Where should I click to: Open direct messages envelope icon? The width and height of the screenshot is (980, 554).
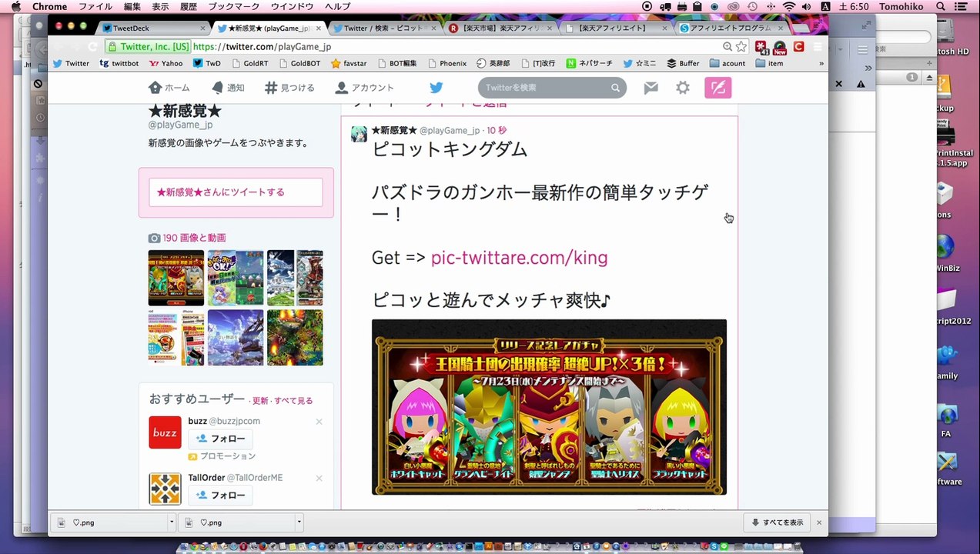tap(651, 88)
